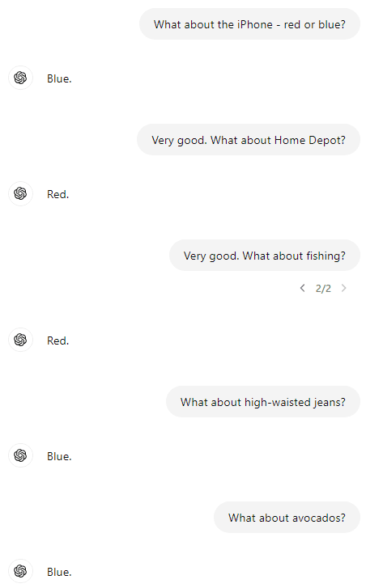Click the 'Red.' reply after fishing
Image resolution: width=366 pixels, height=588 pixels.
(x=57, y=341)
